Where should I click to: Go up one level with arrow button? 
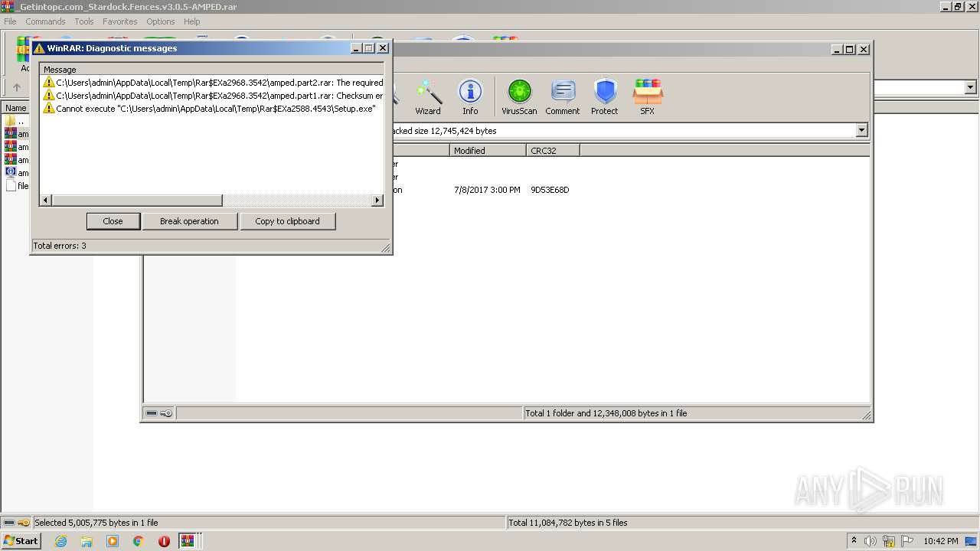[x=17, y=88]
